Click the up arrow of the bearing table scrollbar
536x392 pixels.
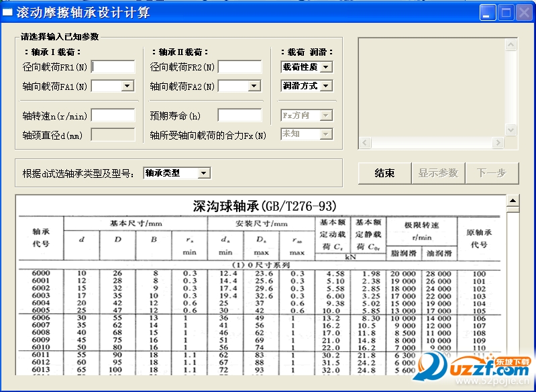click(513, 201)
